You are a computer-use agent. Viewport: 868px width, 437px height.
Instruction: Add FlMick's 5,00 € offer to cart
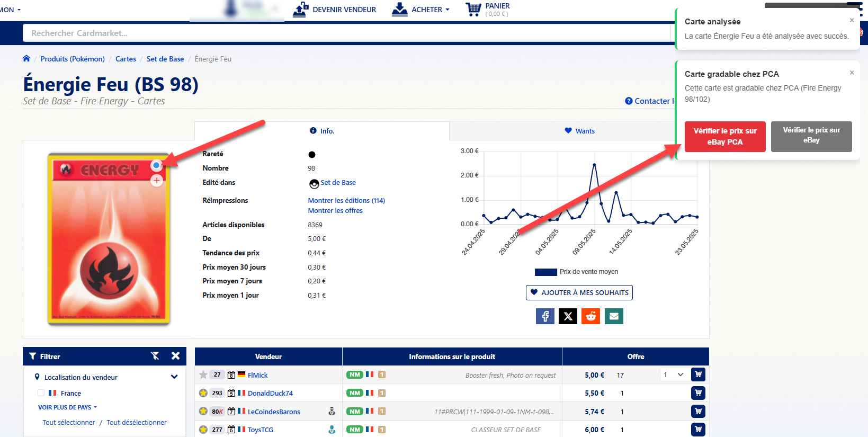point(698,374)
